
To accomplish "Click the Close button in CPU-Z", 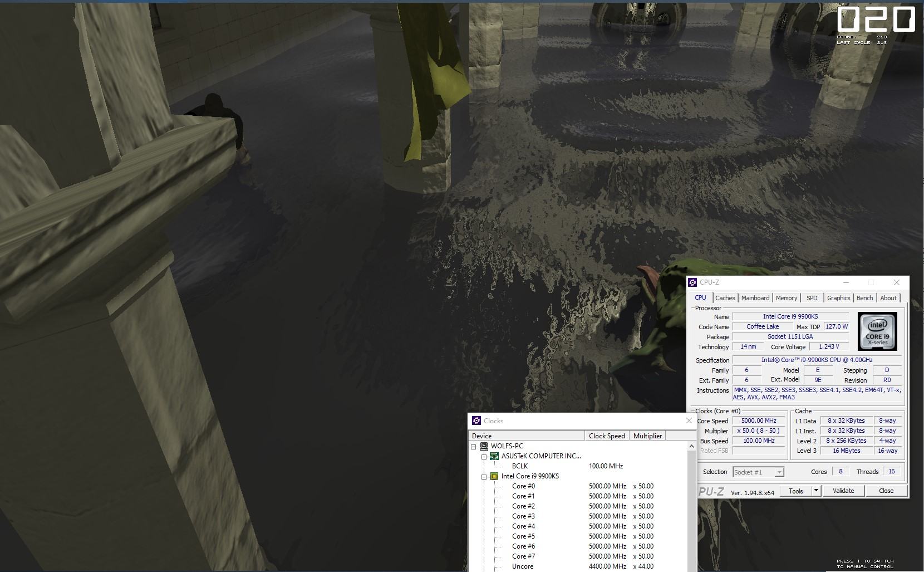I will click(x=886, y=491).
